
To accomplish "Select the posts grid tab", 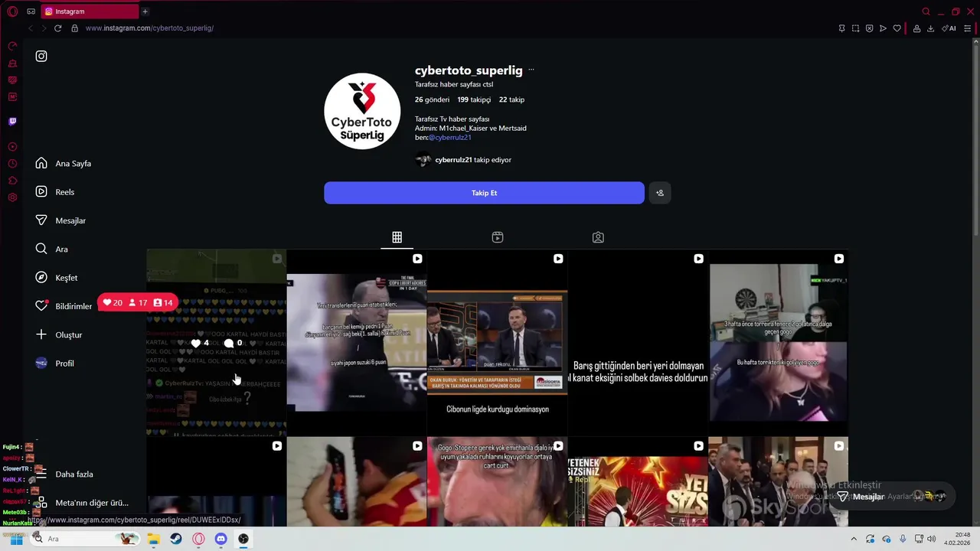I will pyautogui.click(x=397, y=237).
